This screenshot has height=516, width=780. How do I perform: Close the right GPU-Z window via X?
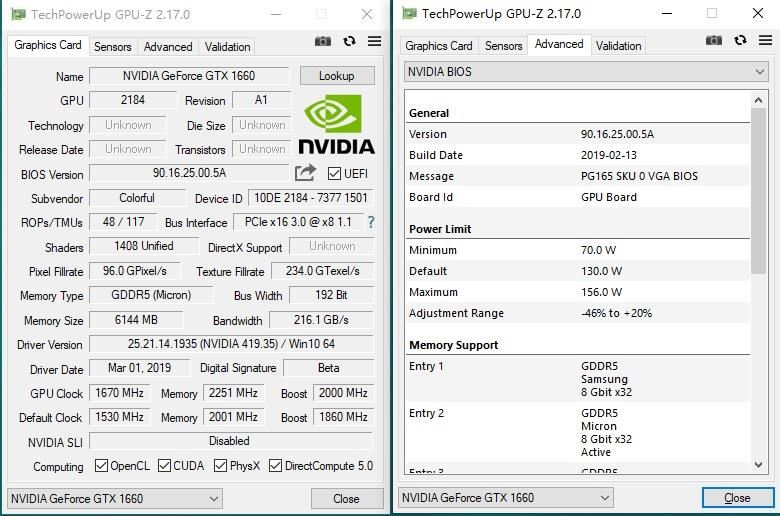758,13
